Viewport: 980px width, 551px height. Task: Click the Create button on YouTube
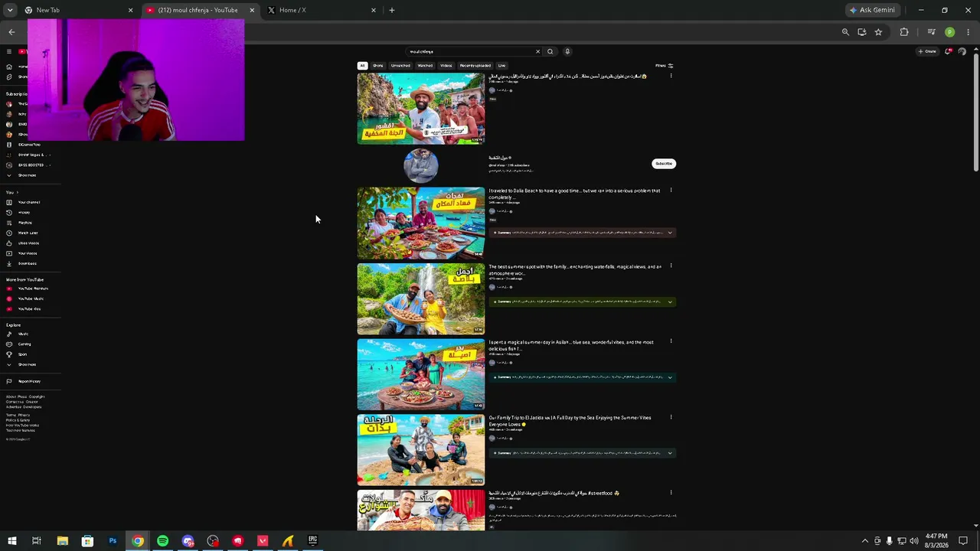[x=927, y=51]
